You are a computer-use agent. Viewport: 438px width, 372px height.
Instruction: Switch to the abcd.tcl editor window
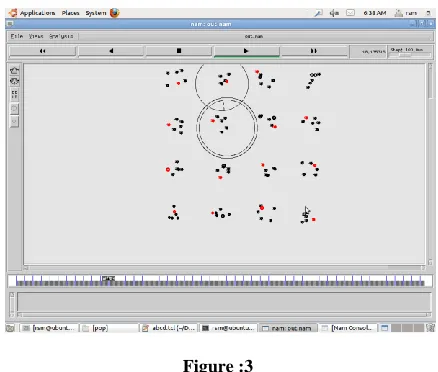click(x=169, y=328)
